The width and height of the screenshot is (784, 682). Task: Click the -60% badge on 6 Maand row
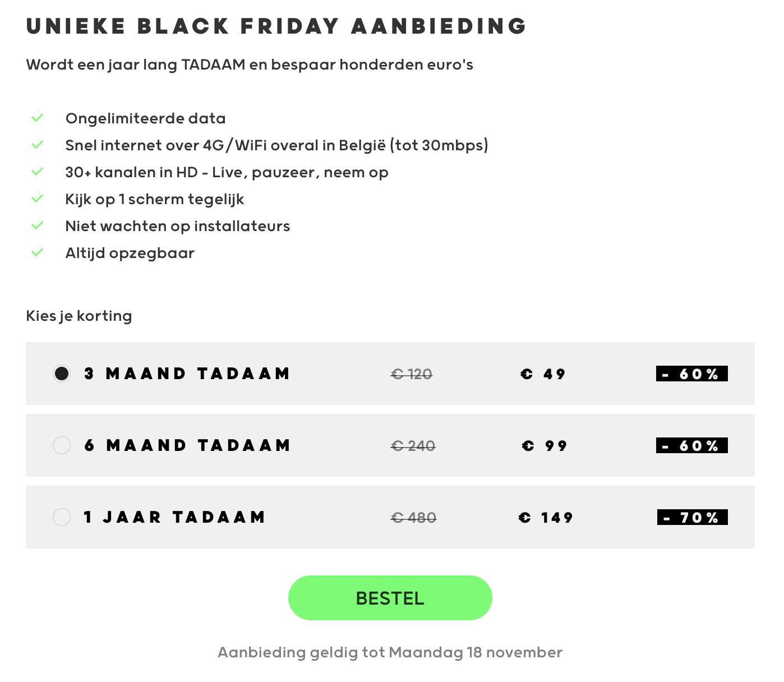[x=691, y=445]
